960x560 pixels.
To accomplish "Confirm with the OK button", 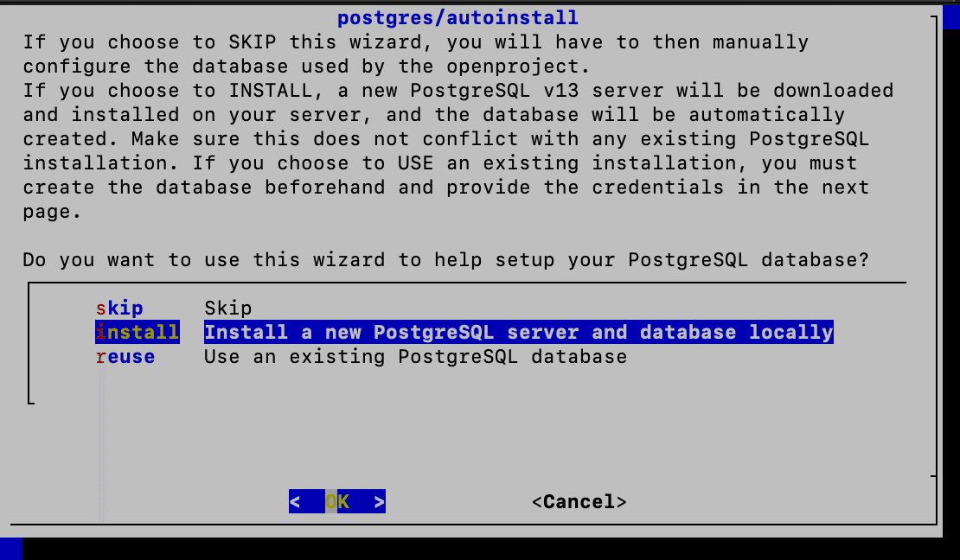I will click(x=337, y=502).
